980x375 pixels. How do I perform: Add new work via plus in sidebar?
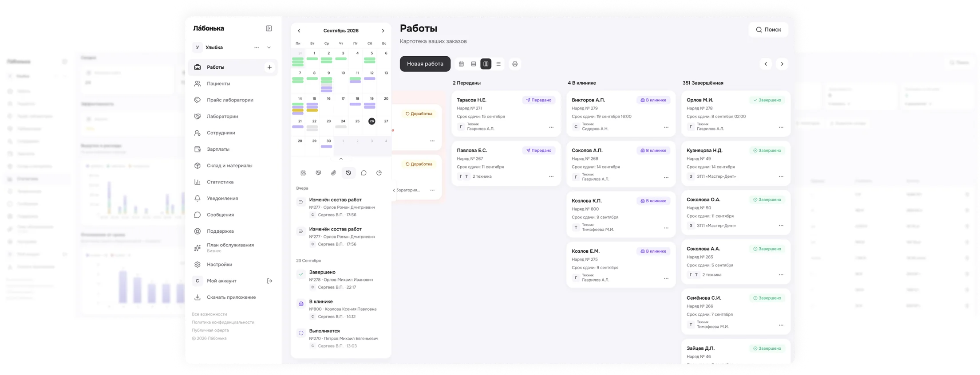pos(269,67)
